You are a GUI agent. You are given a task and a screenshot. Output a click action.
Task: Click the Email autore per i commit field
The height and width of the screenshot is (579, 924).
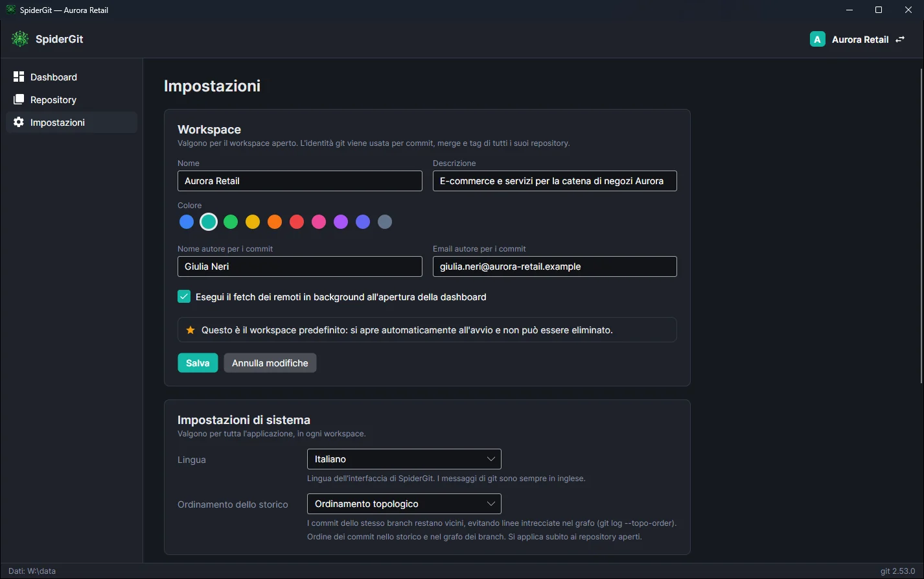pos(555,266)
